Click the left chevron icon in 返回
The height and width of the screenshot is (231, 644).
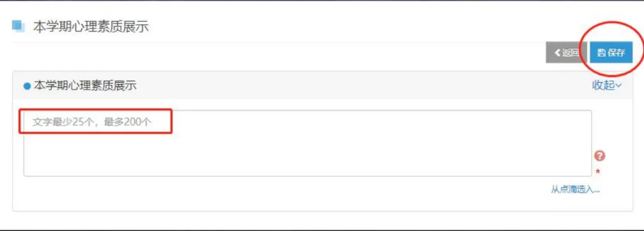558,52
